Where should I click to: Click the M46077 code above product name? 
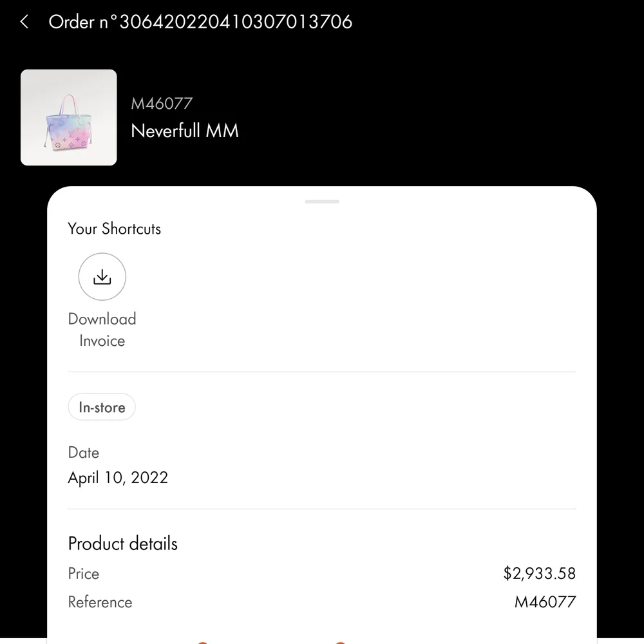tap(162, 103)
